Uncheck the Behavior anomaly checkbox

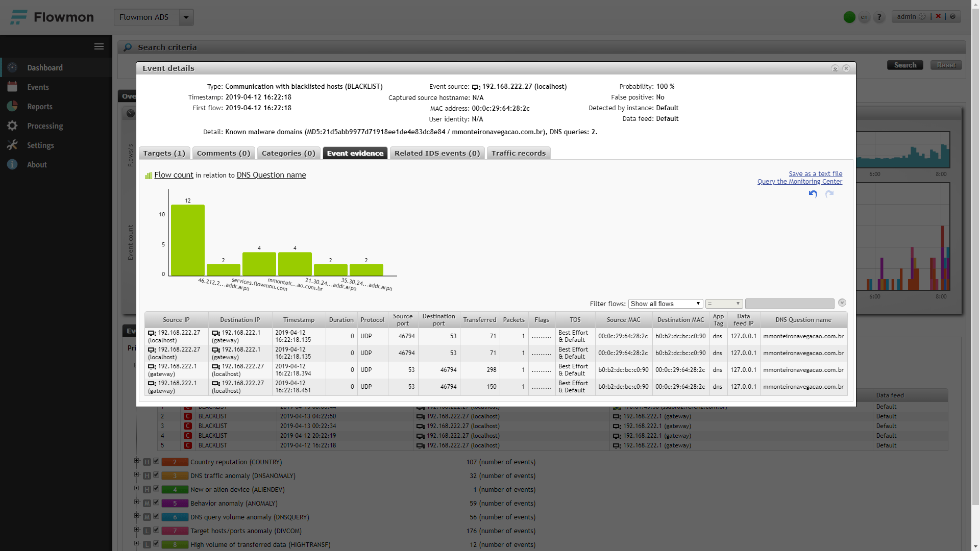pos(157,503)
